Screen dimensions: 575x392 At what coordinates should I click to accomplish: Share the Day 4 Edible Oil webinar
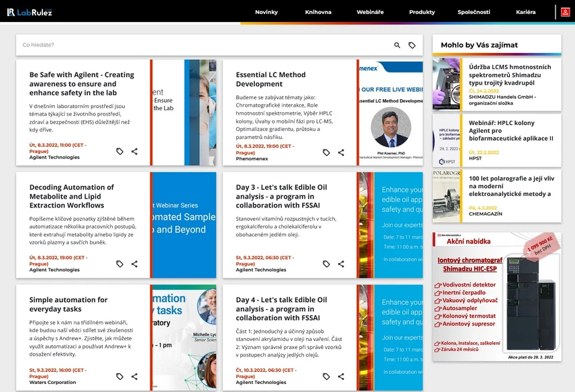click(x=341, y=377)
